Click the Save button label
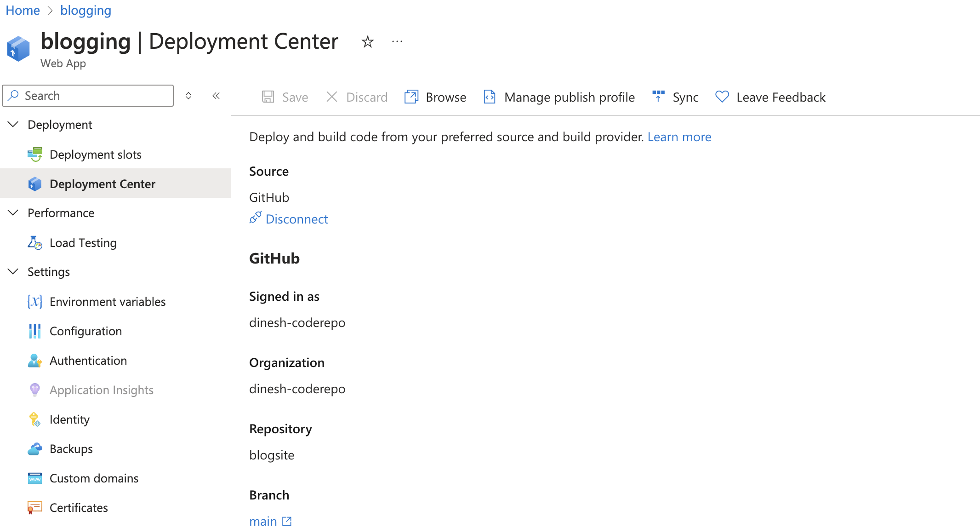980x528 pixels. [x=295, y=97]
